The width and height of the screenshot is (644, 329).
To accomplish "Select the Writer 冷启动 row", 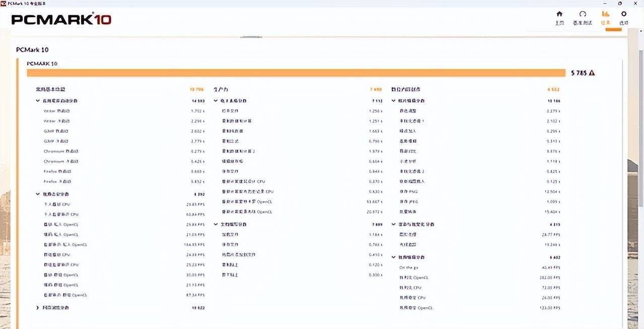I will pyautogui.click(x=124, y=121).
